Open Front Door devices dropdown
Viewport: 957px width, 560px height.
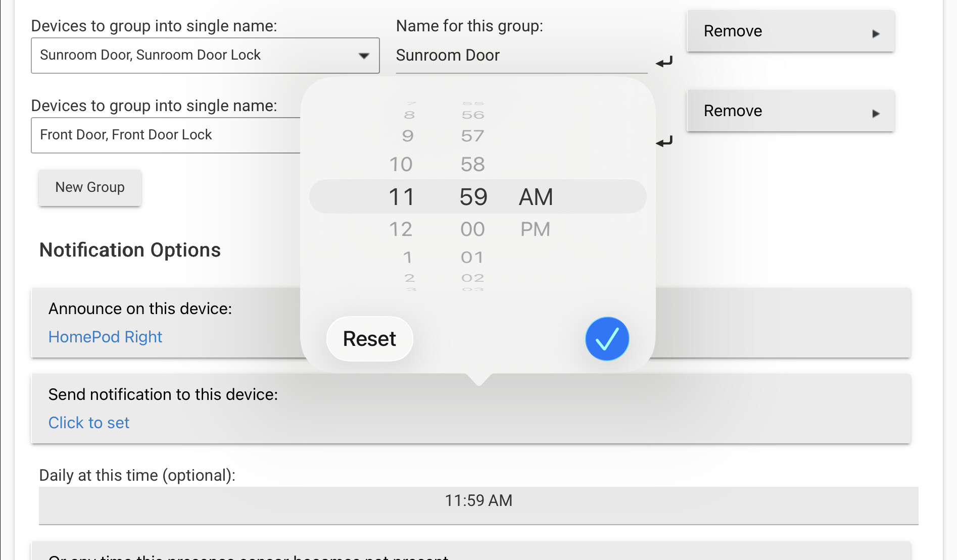[166, 135]
